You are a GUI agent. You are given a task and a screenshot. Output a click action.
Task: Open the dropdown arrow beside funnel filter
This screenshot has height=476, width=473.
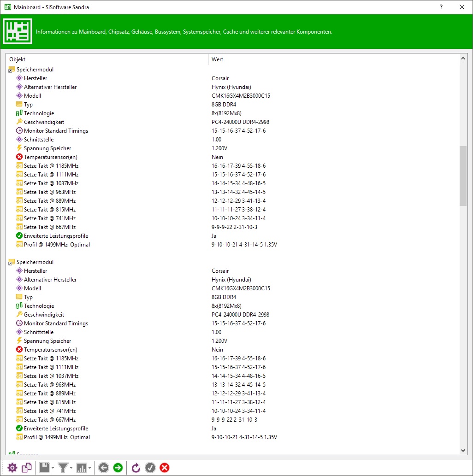(x=71, y=468)
